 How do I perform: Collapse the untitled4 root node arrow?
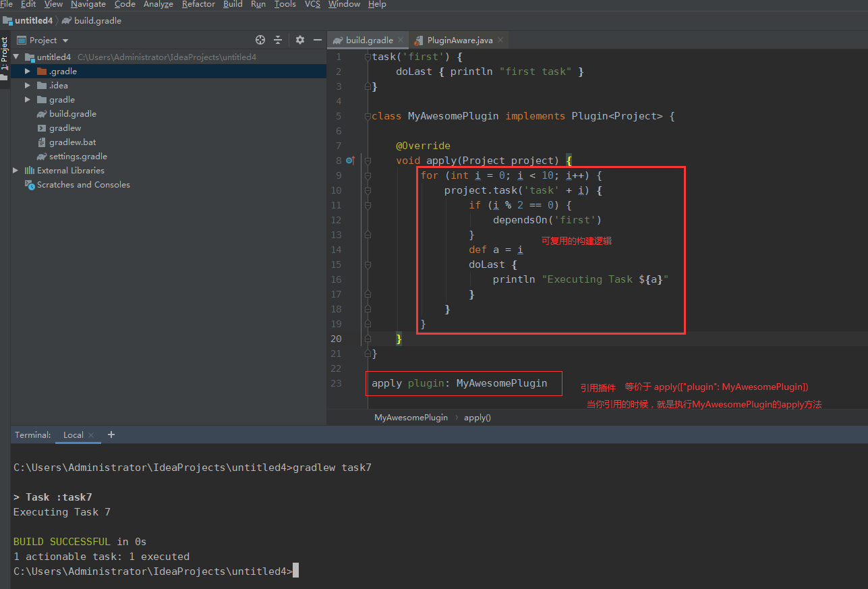click(x=16, y=57)
